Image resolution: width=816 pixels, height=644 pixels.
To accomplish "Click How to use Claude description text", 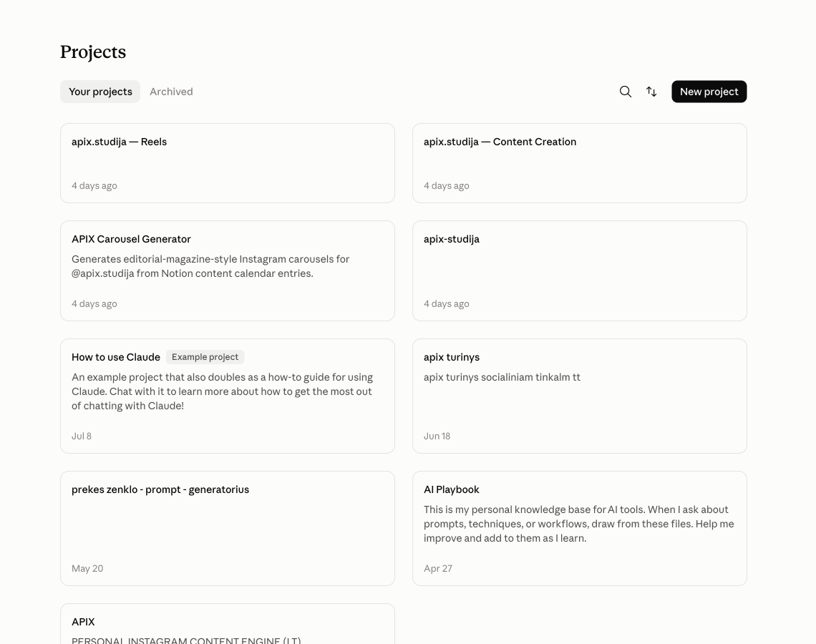I will pyautogui.click(x=222, y=391).
